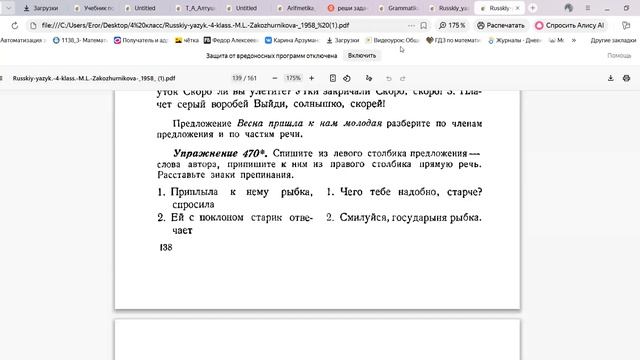Click the Помощь link
This screenshot has height=360, width=640.
pyautogui.click(x=619, y=56)
